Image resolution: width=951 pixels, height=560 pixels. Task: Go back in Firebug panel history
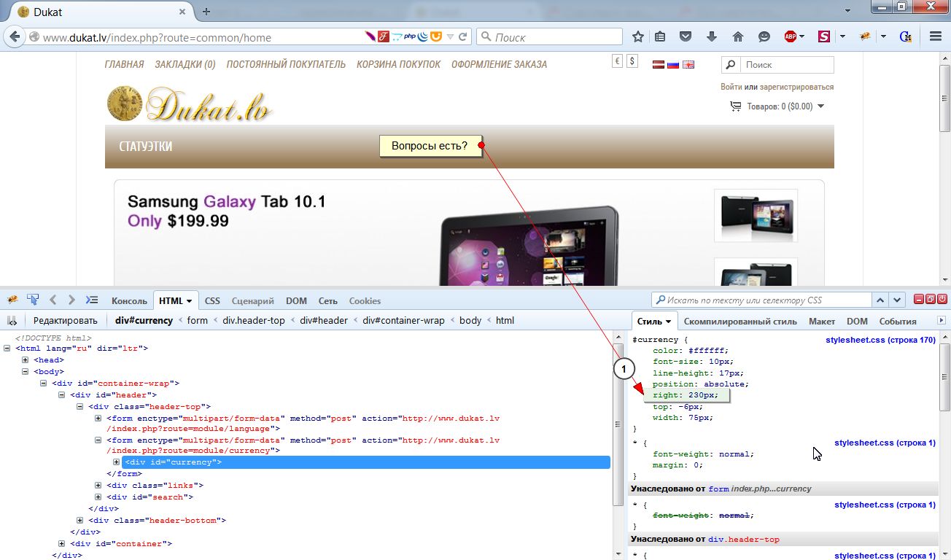[53, 300]
